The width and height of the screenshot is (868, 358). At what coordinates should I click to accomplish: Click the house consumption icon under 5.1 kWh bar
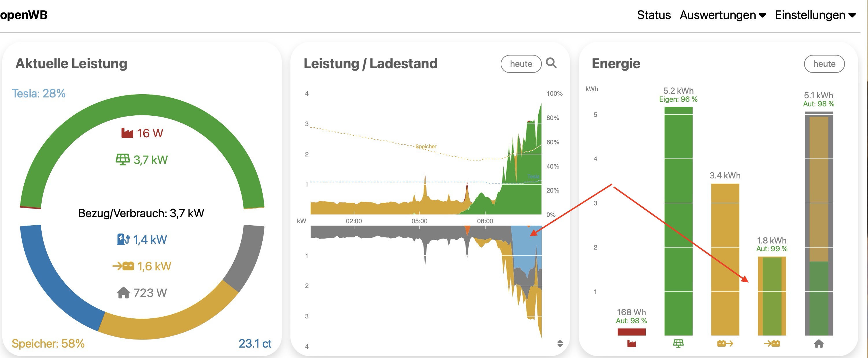pyautogui.click(x=819, y=344)
